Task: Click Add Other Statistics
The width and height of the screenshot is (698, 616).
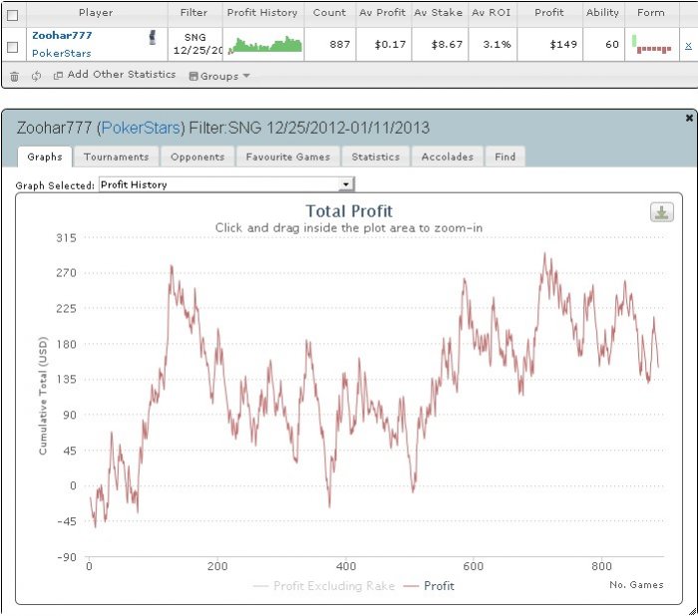Action: [117, 75]
